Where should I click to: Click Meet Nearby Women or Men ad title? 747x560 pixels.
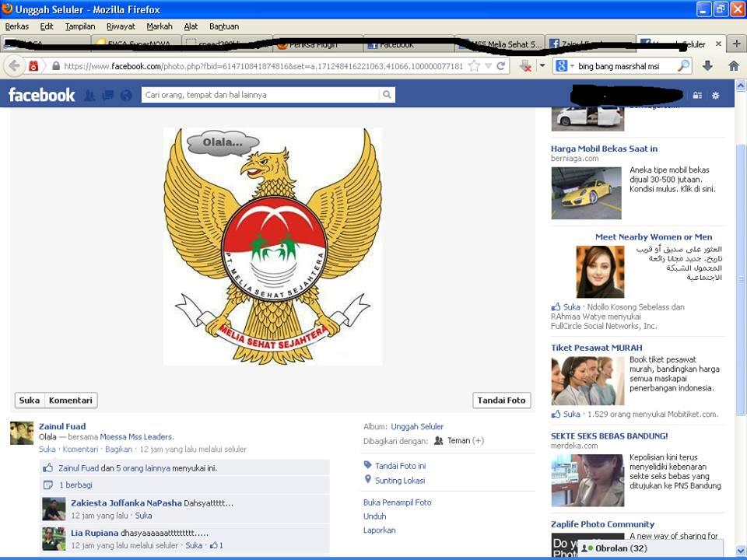tap(654, 236)
